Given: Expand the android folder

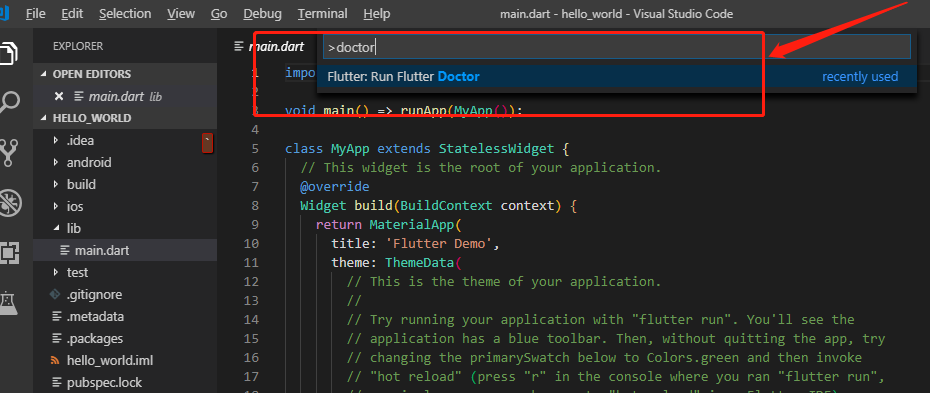Looking at the screenshot, I should (56, 162).
